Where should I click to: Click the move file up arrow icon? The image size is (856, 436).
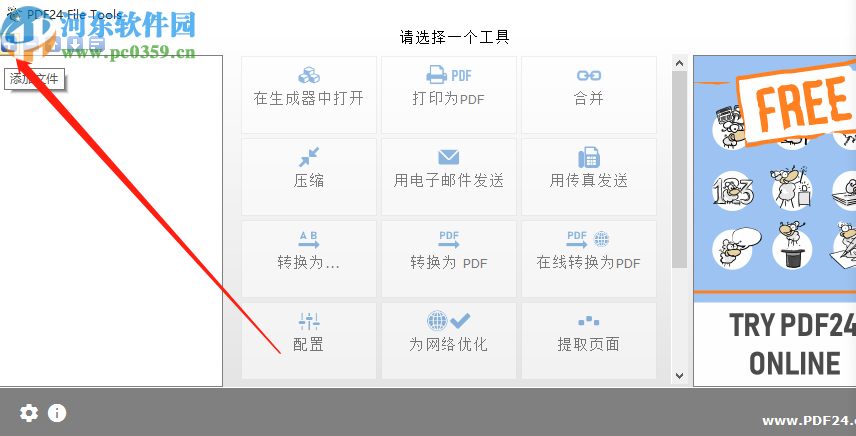(x=53, y=44)
